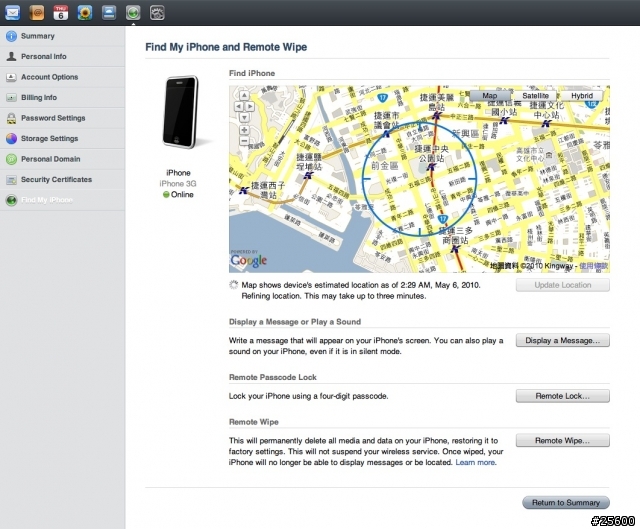Click the Online status indicator

[x=178, y=195]
